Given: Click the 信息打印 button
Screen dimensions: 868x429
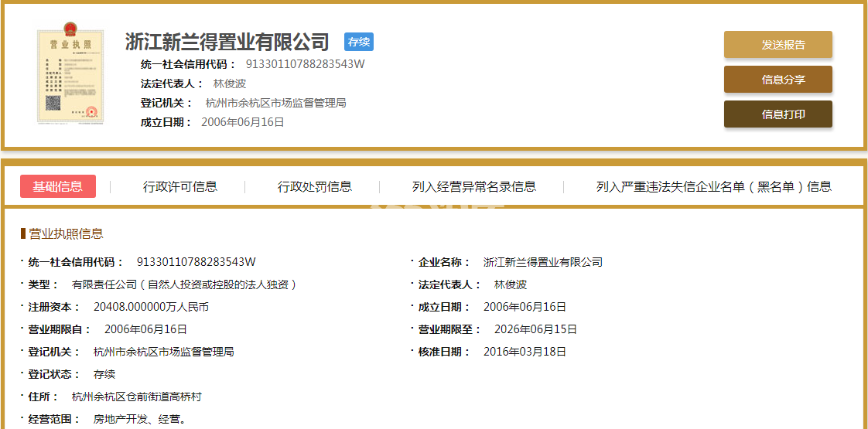Looking at the screenshot, I should (777, 114).
